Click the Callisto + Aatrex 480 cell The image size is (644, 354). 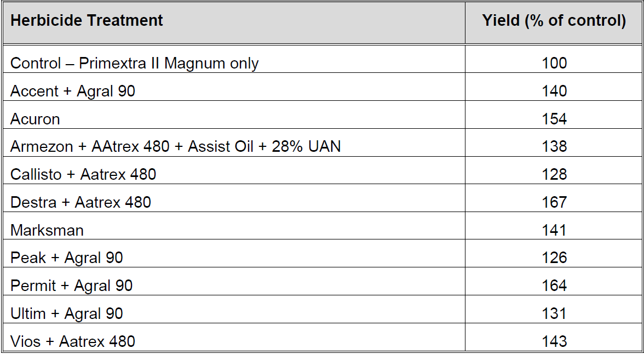click(x=83, y=174)
